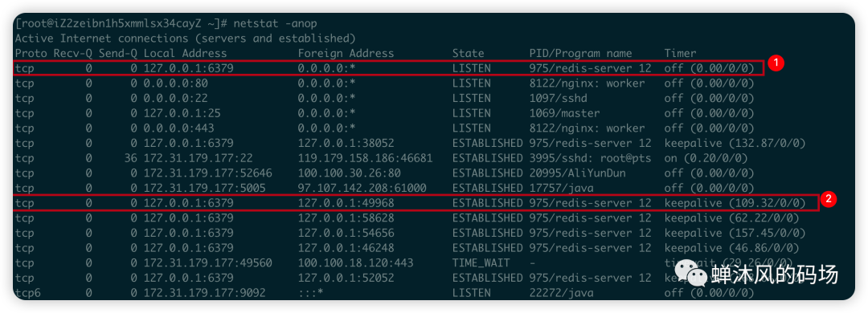Click the Send-Q value 36

131,158
